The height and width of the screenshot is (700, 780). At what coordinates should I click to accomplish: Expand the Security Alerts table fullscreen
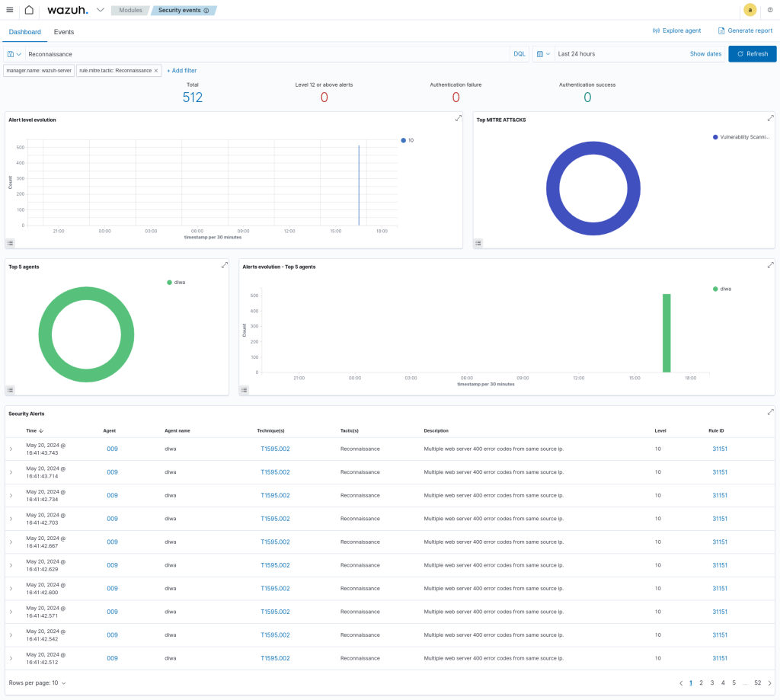coord(770,412)
